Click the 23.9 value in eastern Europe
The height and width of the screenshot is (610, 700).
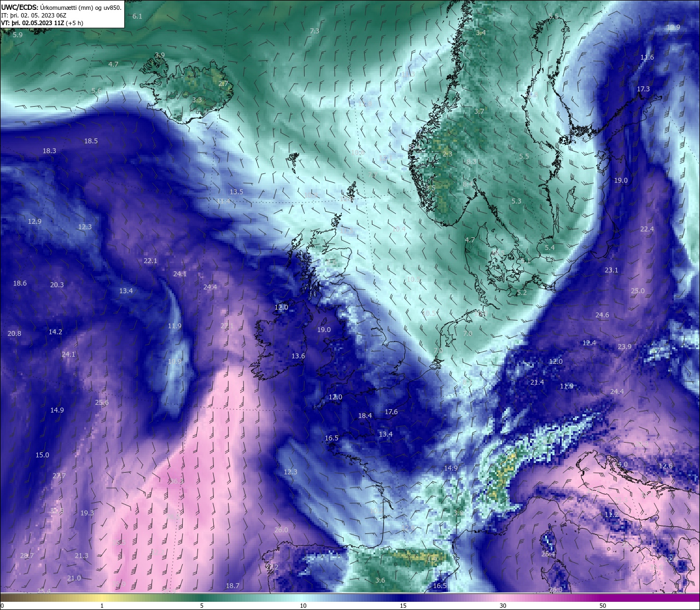625,346
